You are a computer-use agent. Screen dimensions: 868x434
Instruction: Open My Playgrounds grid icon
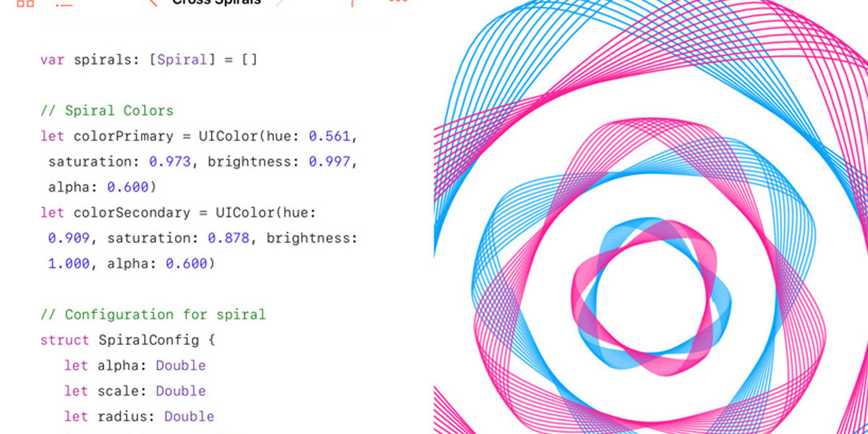(25, 3)
